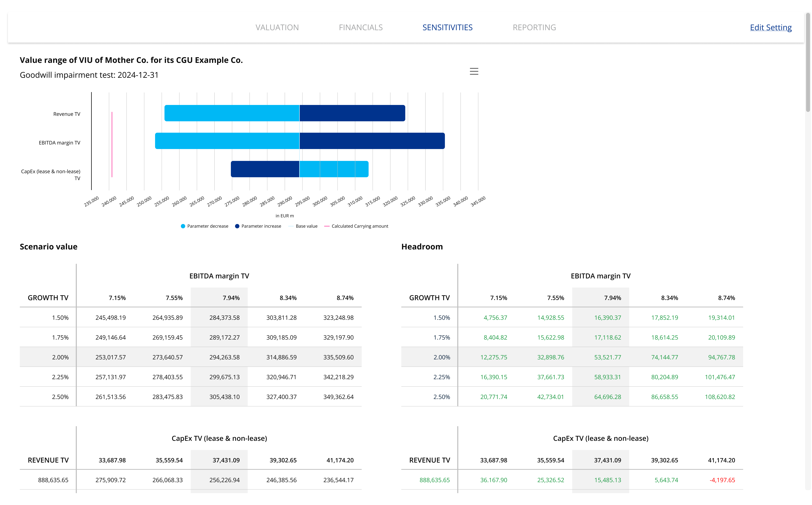The width and height of the screenshot is (812, 505).
Task: Open the chart hamburger menu
Action: click(x=474, y=71)
